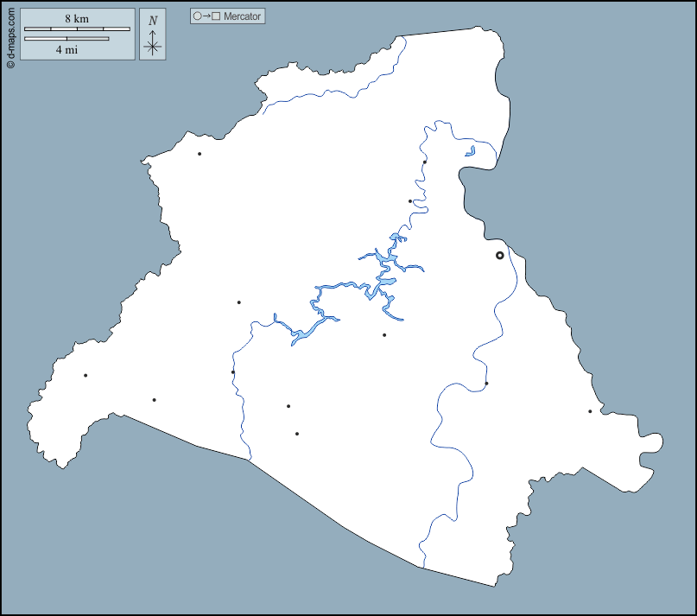The width and height of the screenshot is (697, 616).
Task: Click the city dot on the eastern river
Action: (x=486, y=384)
